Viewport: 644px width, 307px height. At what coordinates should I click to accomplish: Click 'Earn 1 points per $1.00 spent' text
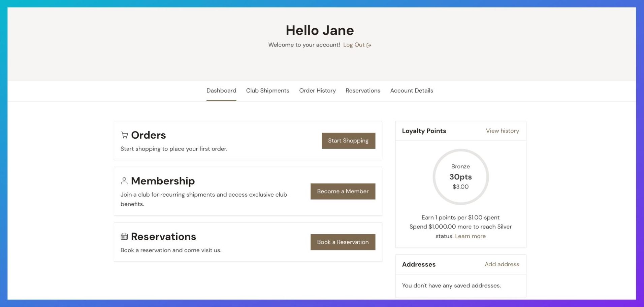click(x=460, y=217)
